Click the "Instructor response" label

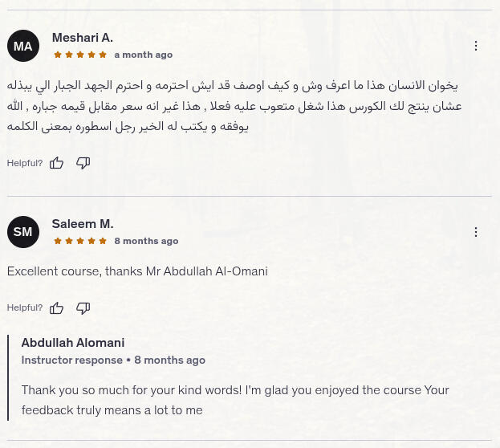(72, 360)
